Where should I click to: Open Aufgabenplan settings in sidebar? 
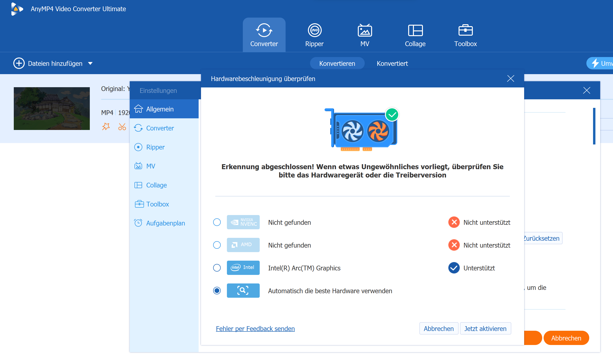coord(164,223)
